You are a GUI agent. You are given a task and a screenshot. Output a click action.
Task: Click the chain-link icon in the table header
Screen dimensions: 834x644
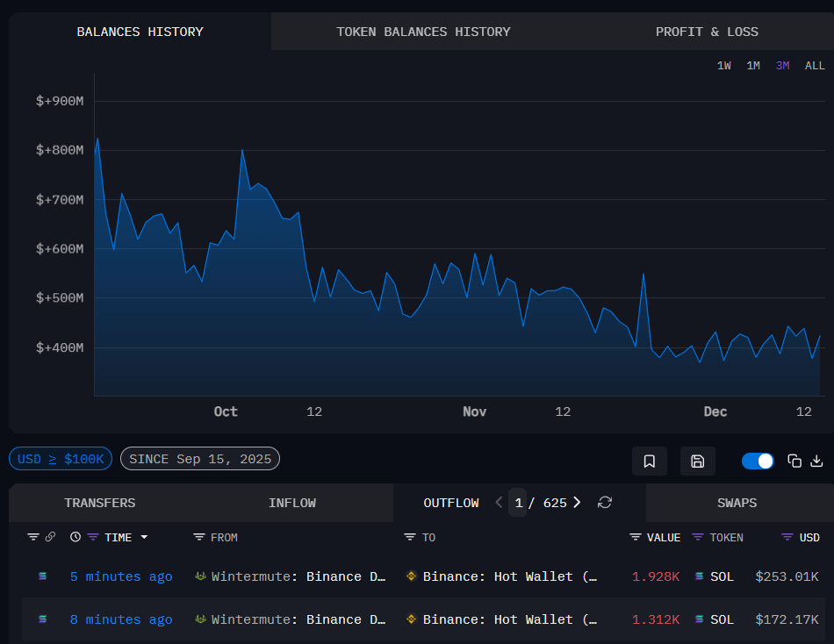click(49, 537)
